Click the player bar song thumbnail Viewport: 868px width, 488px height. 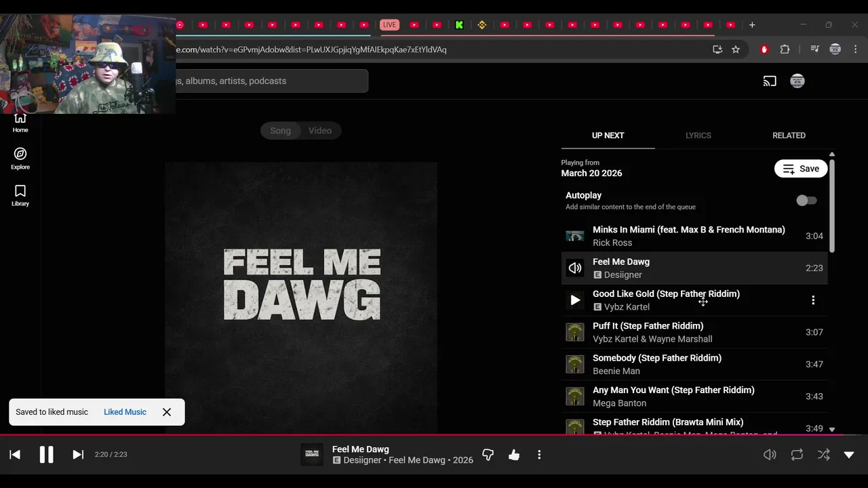click(312, 455)
